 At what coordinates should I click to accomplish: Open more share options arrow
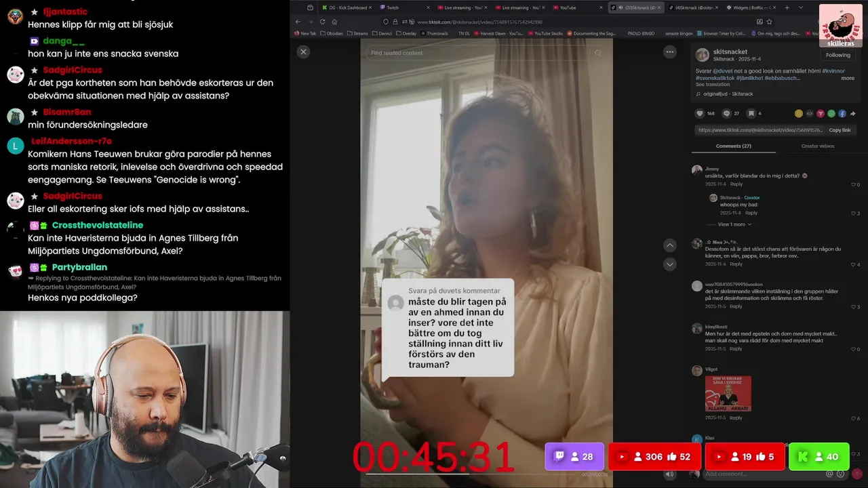point(853,113)
